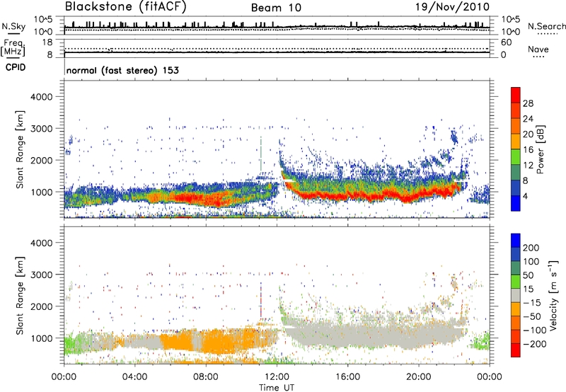
Task: Click 'normal (fast stereo) 153' text
Action: point(122,70)
